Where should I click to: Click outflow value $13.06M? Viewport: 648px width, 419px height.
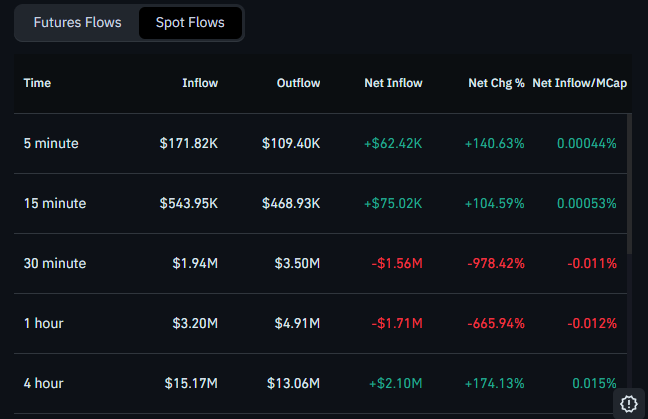click(293, 383)
